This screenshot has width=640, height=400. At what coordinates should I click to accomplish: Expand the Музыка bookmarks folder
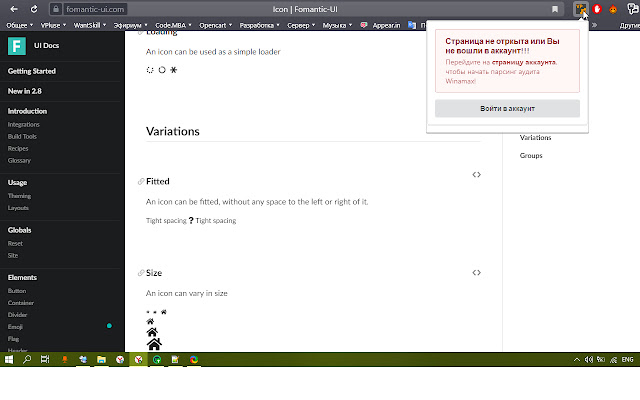tap(338, 25)
